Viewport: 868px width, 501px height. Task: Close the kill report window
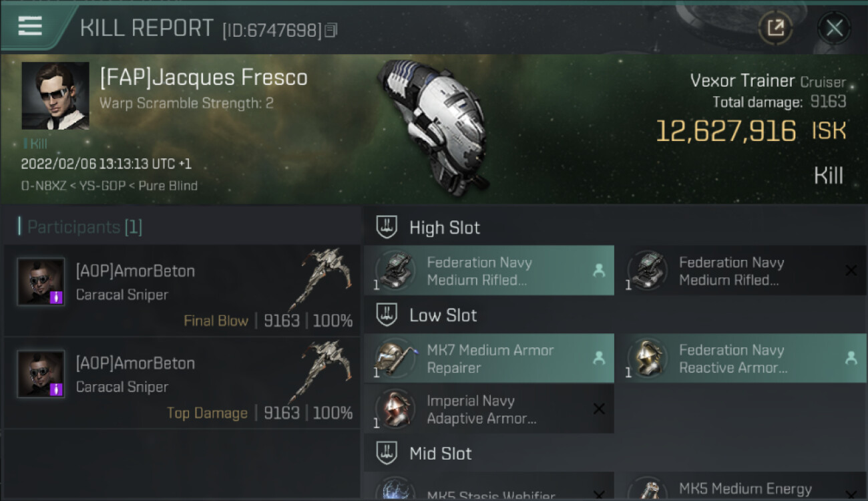point(834,28)
